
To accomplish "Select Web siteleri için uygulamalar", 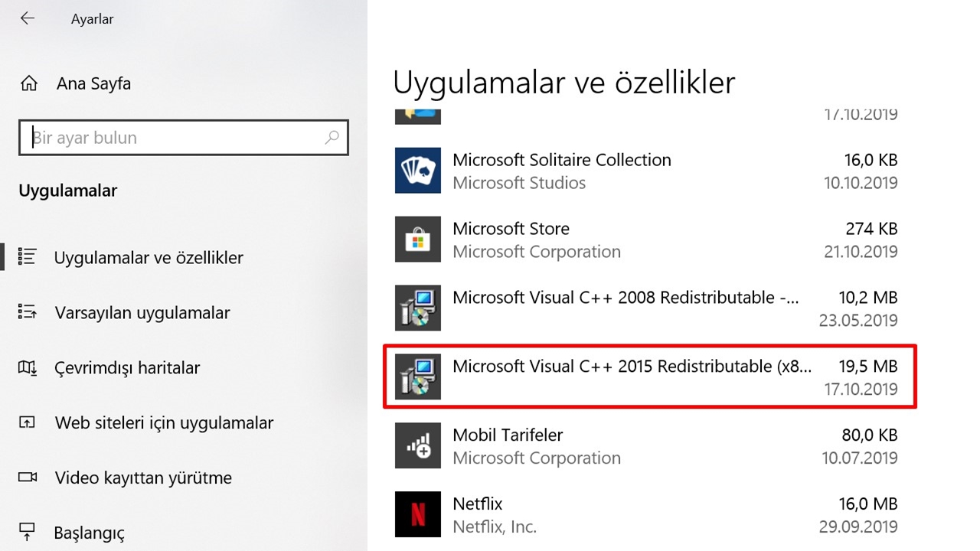I will [x=163, y=422].
